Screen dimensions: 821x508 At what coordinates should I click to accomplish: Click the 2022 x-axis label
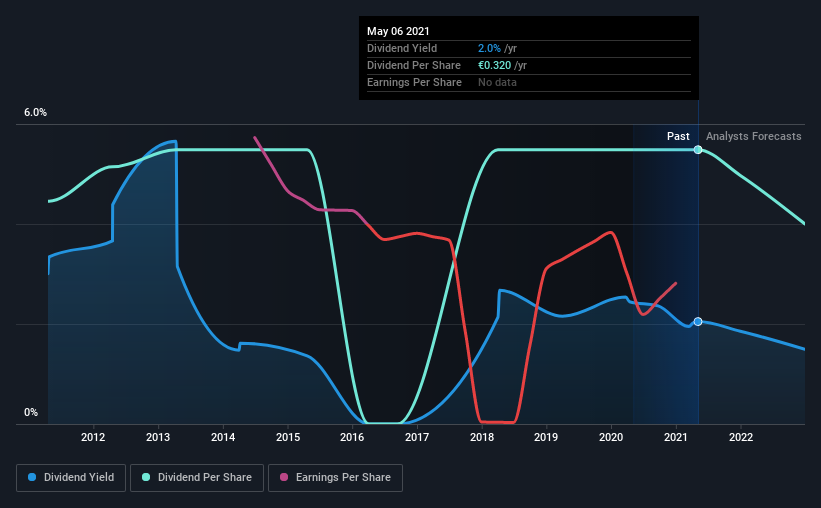(741, 437)
